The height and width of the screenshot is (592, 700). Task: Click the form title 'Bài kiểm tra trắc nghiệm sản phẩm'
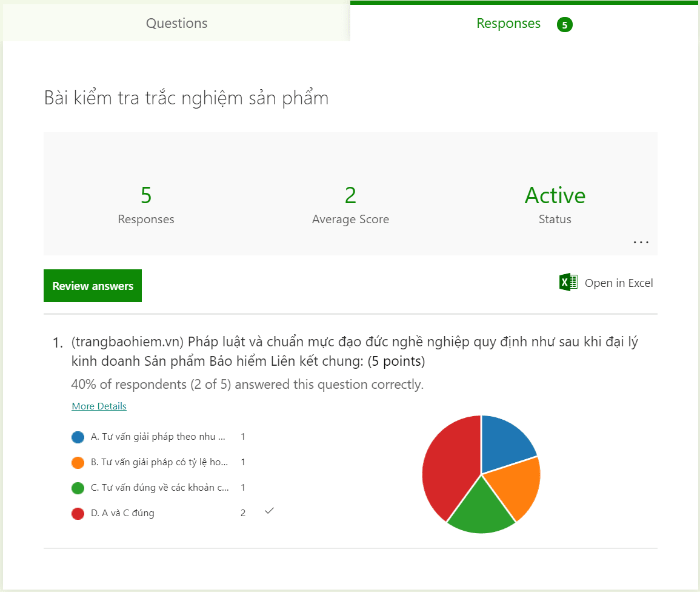pyautogui.click(x=186, y=98)
